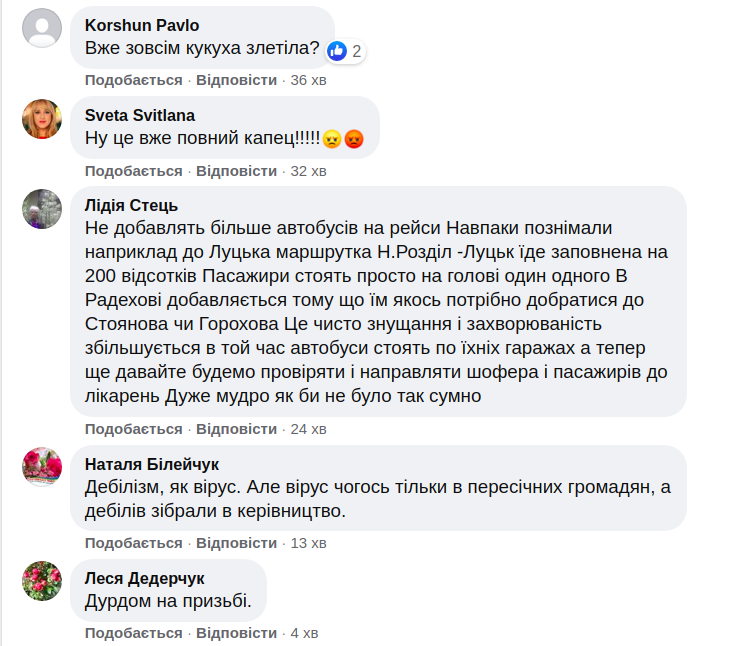Click Лідія Стець's avatar thumbnail

pyautogui.click(x=42, y=208)
